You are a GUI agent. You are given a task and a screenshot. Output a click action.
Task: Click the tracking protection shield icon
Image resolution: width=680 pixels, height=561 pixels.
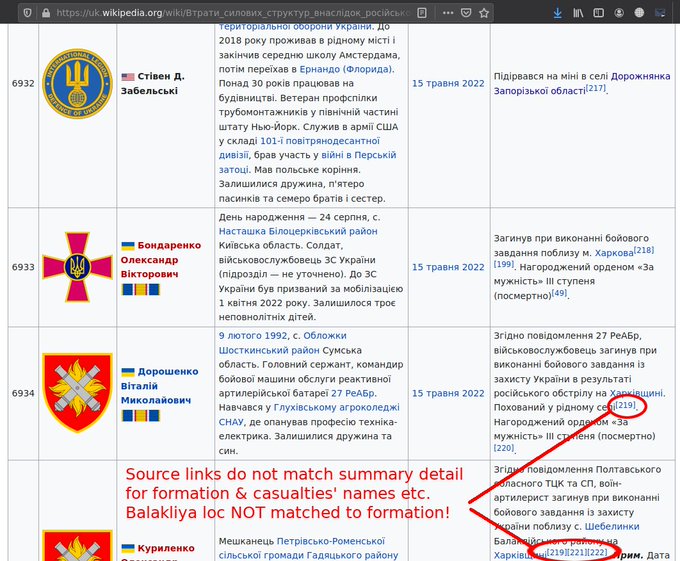click(x=27, y=13)
